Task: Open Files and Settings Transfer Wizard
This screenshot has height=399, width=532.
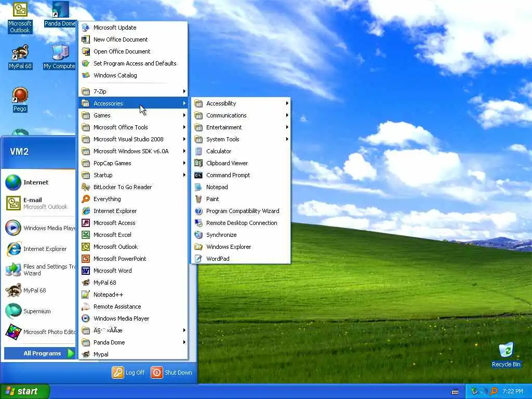Action: (x=39, y=270)
